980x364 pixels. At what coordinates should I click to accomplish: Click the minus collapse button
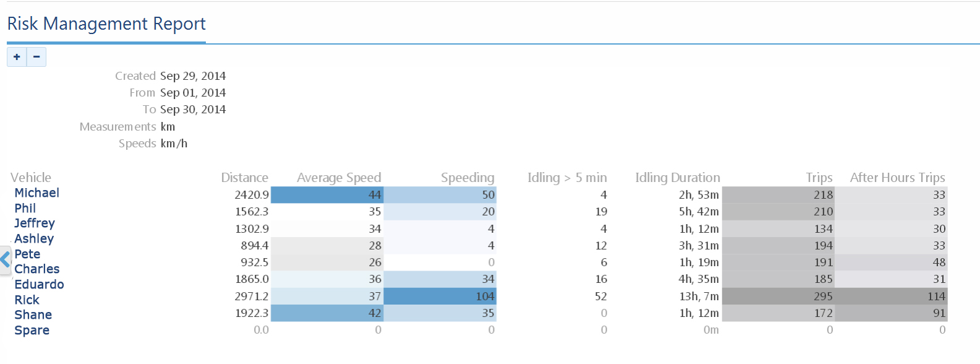36,57
